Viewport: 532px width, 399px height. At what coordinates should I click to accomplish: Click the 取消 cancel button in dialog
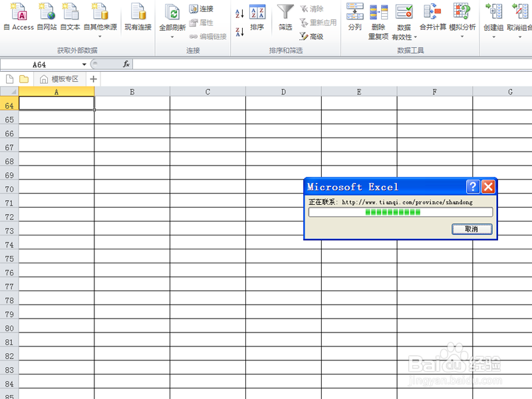(472, 229)
